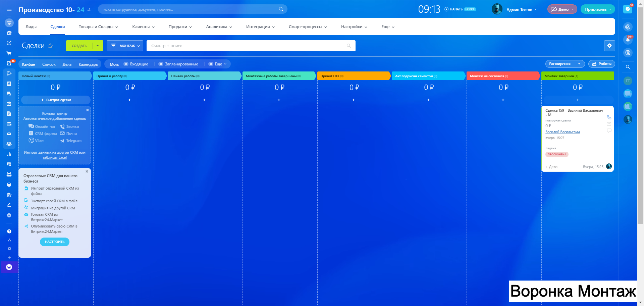This screenshot has height=306, width=644.
Task: Open the Настройки menu
Action: (x=354, y=27)
